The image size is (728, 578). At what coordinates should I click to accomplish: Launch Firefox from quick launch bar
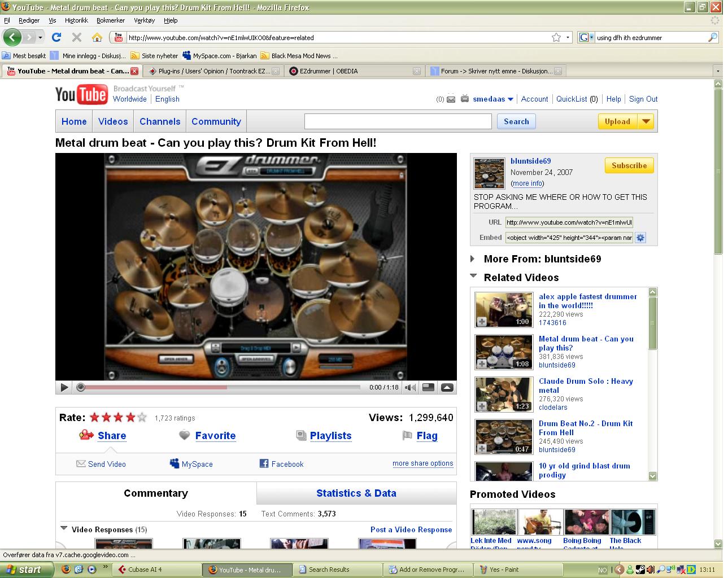click(66, 570)
